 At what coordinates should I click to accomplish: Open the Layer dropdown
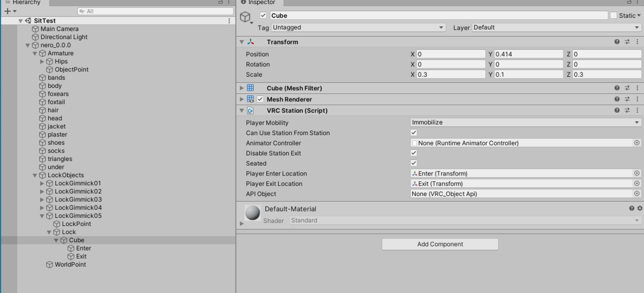point(557,27)
